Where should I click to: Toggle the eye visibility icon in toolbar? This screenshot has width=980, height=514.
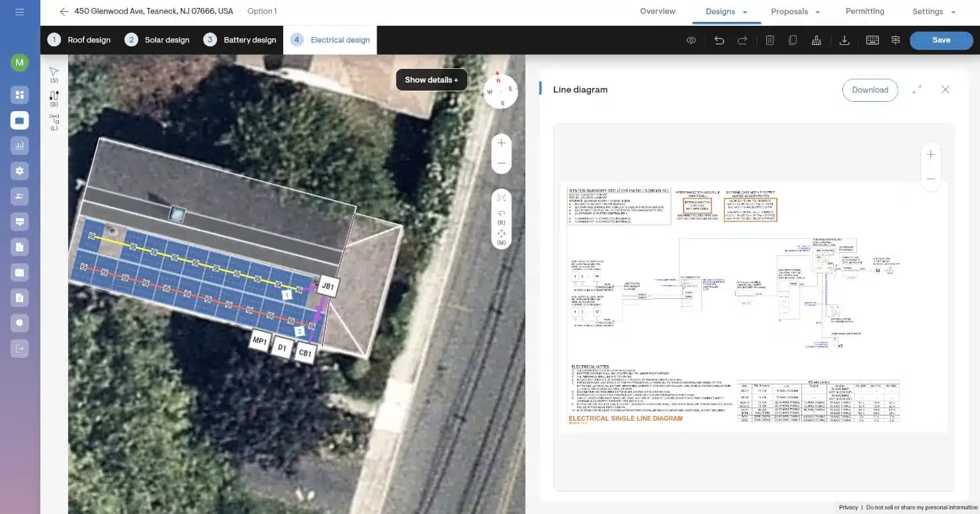(691, 40)
